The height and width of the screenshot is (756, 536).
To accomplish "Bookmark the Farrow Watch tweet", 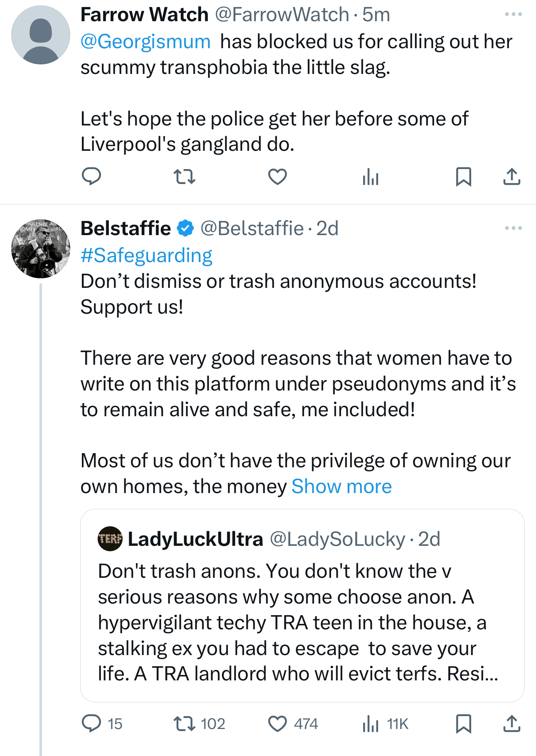I will (463, 177).
